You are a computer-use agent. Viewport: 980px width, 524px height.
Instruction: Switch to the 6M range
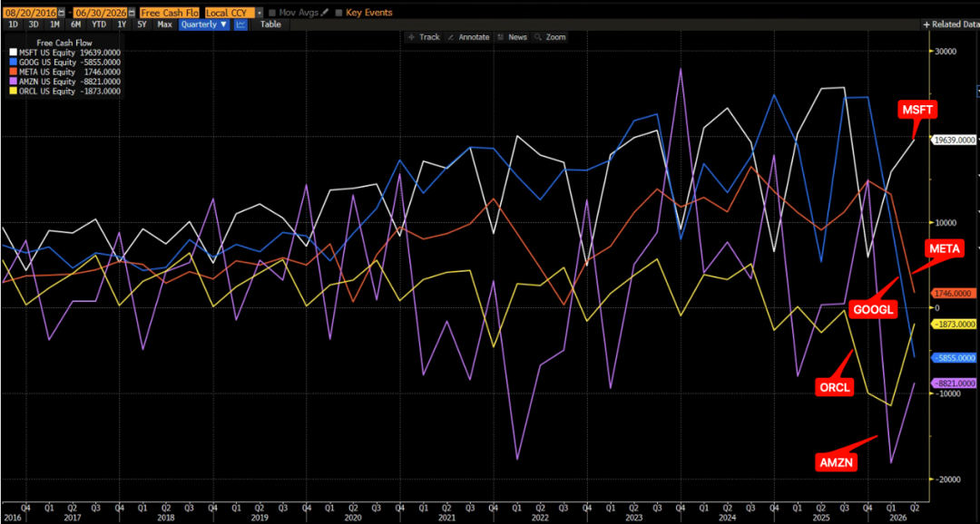[75, 24]
